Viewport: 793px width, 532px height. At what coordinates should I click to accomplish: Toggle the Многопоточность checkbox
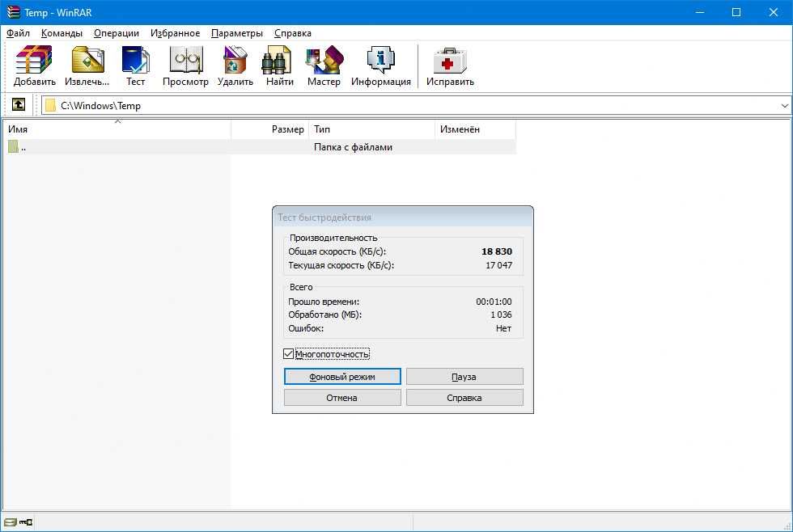(x=288, y=353)
